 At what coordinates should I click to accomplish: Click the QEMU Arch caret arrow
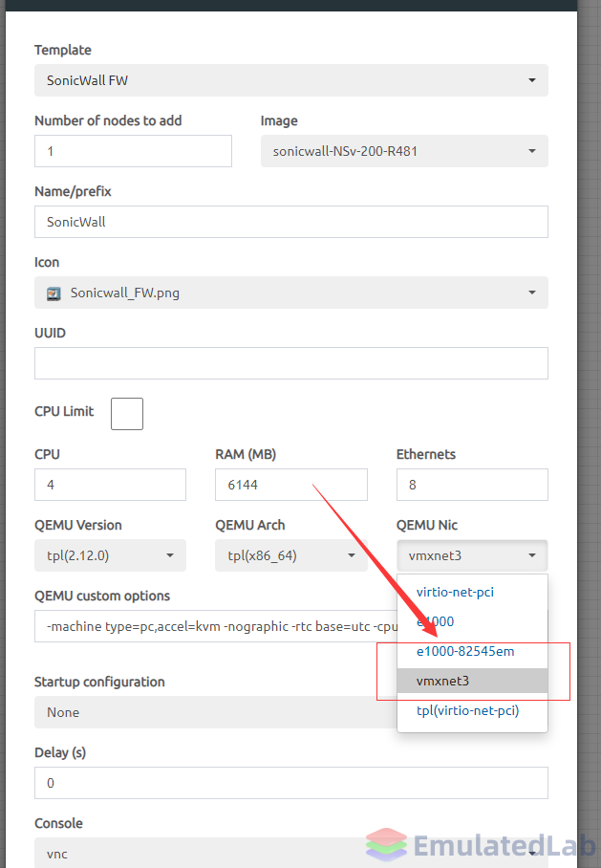pyautogui.click(x=351, y=555)
